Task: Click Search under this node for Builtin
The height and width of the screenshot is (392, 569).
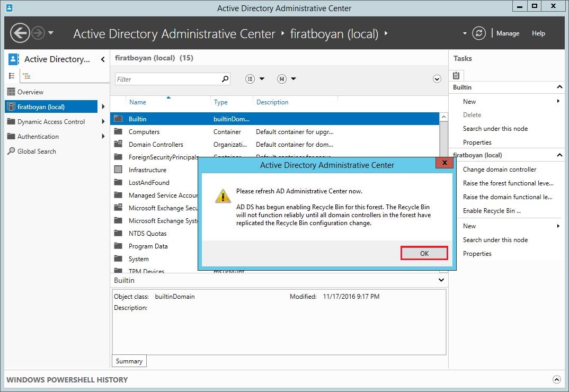Action: [495, 129]
